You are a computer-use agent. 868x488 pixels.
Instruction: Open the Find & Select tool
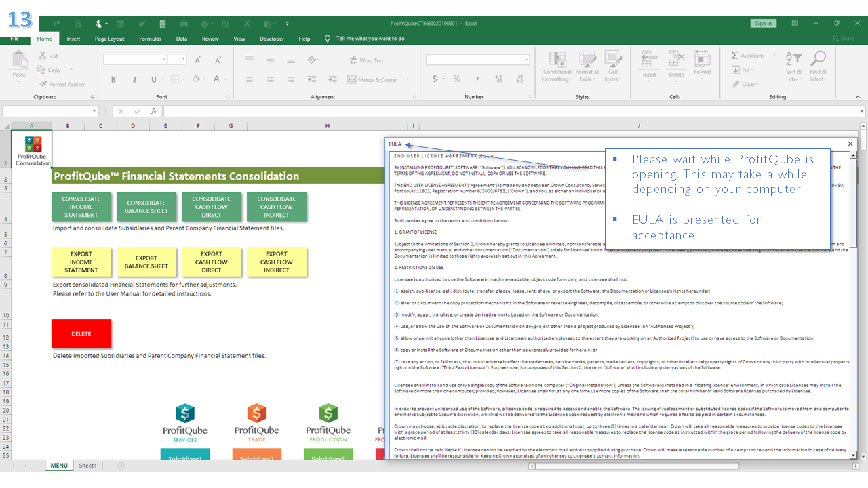[818, 66]
